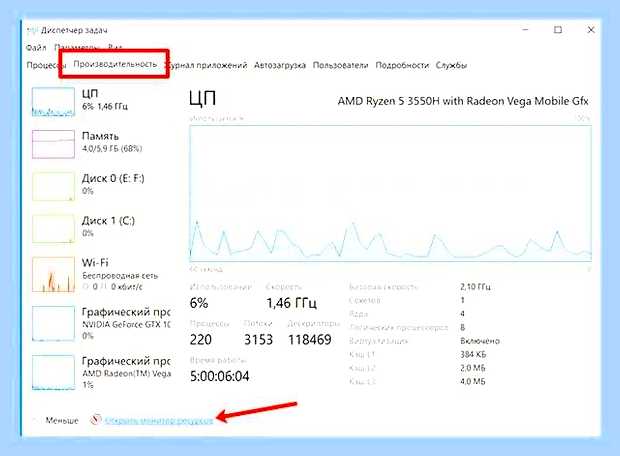
Task: Open the Автозагрузка tab
Action: pyautogui.click(x=280, y=65)
